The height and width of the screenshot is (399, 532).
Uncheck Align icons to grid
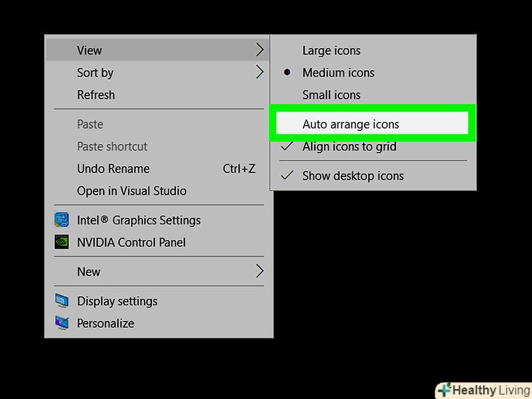point(349,146)
